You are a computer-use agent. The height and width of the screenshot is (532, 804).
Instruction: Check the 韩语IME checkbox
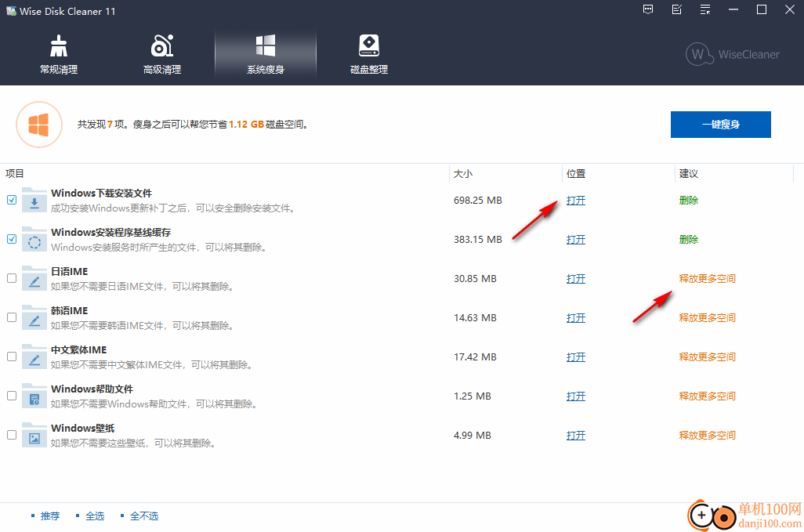[x=12, y=318]
